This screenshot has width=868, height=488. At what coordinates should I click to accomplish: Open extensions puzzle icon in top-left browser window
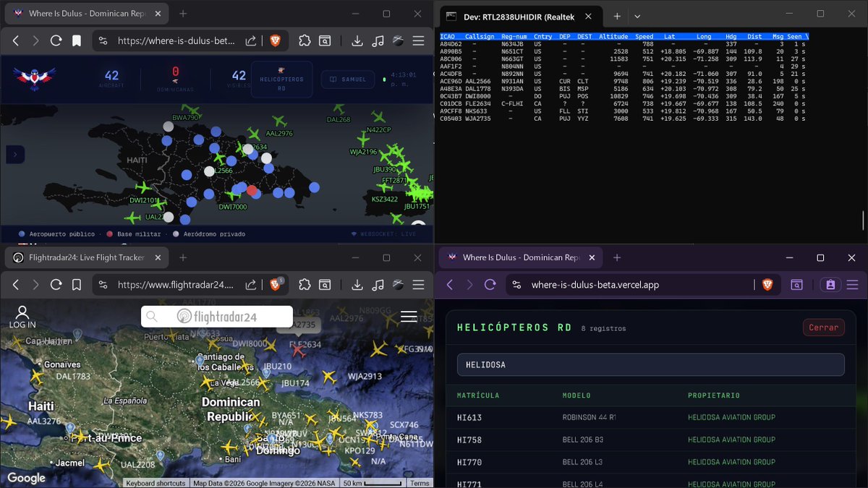pyautogui.click(x=305, y=41)
